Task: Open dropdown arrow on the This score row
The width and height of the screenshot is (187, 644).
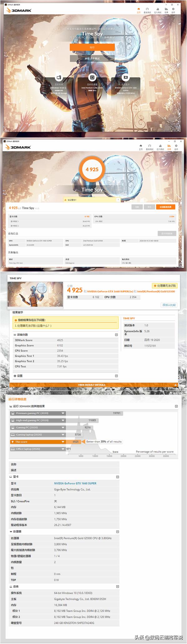Action: point(63,442)
